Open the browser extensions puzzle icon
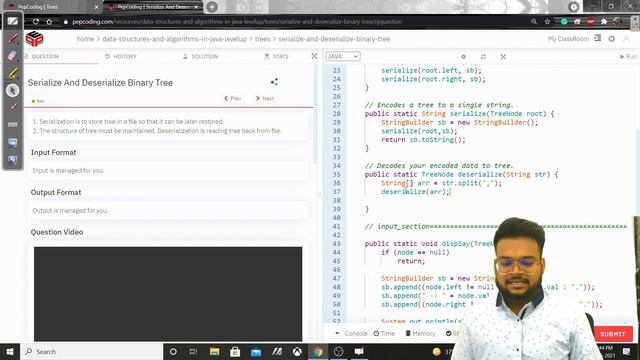 (604, 22)
